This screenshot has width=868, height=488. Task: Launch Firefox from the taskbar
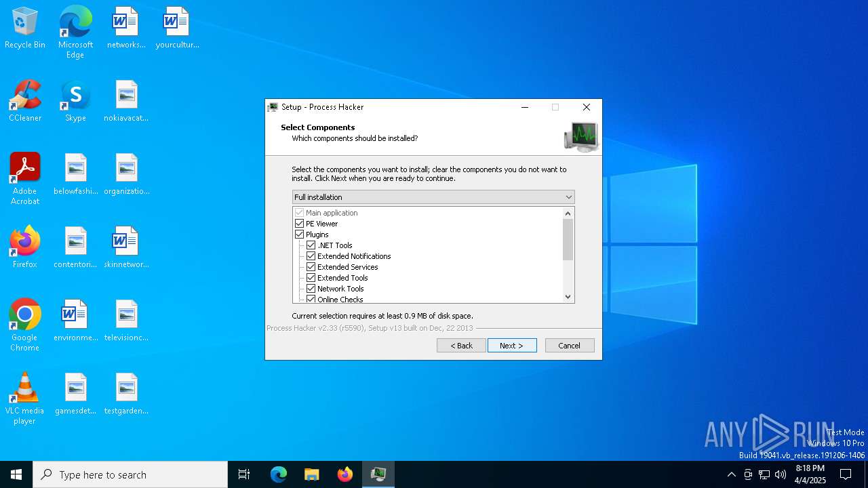tap(344, 474)
